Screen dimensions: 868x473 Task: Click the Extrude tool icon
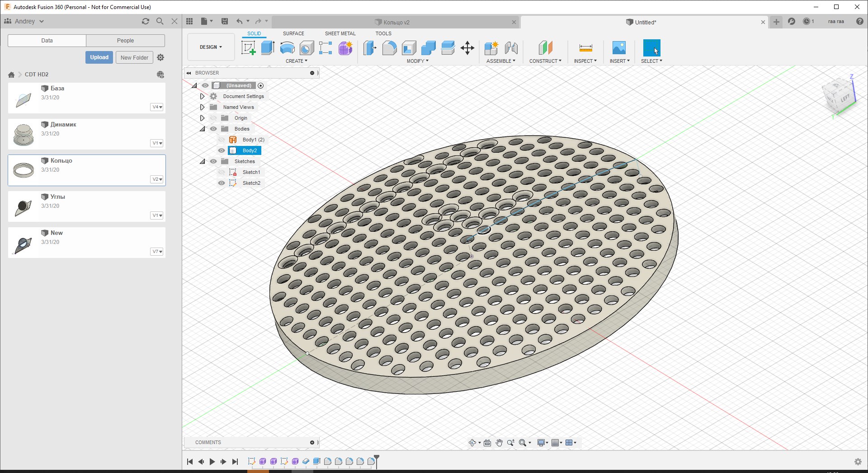268,48
